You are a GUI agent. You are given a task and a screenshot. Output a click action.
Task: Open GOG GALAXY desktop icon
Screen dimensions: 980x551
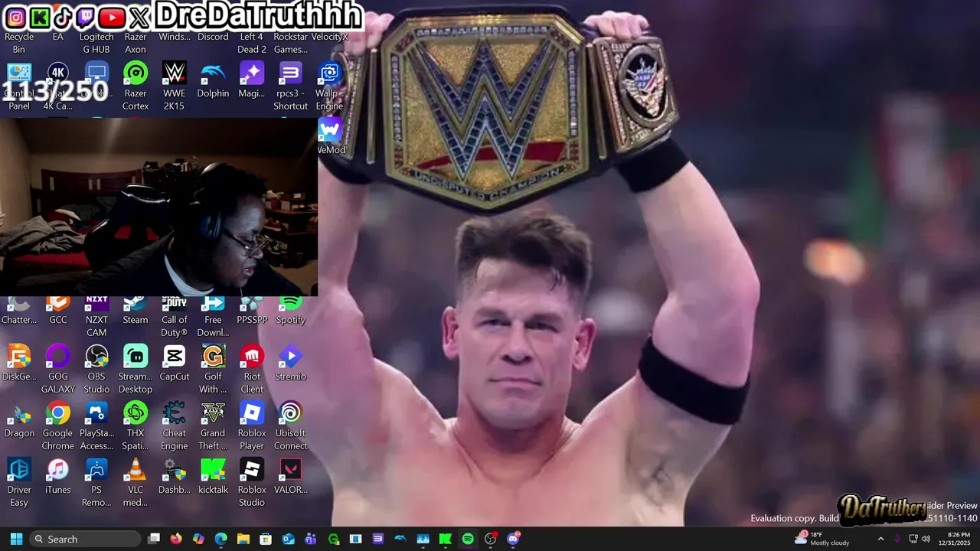point(58,369)
